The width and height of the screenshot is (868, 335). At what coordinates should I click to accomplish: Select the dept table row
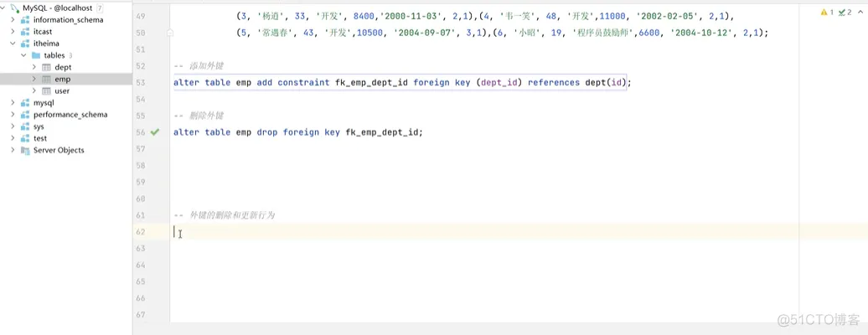[x=66, y=67]
